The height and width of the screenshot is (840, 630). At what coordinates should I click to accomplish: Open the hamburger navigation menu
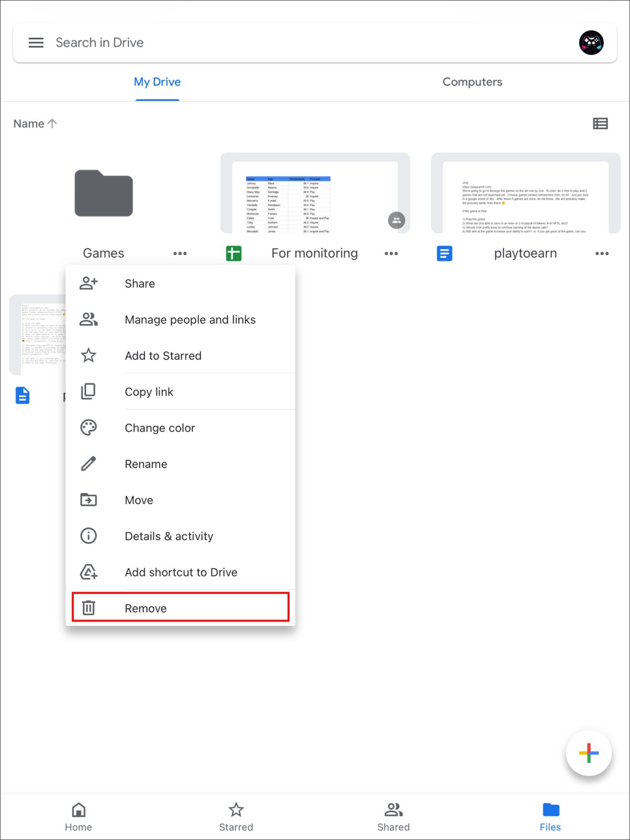click(x=36, y=43)
